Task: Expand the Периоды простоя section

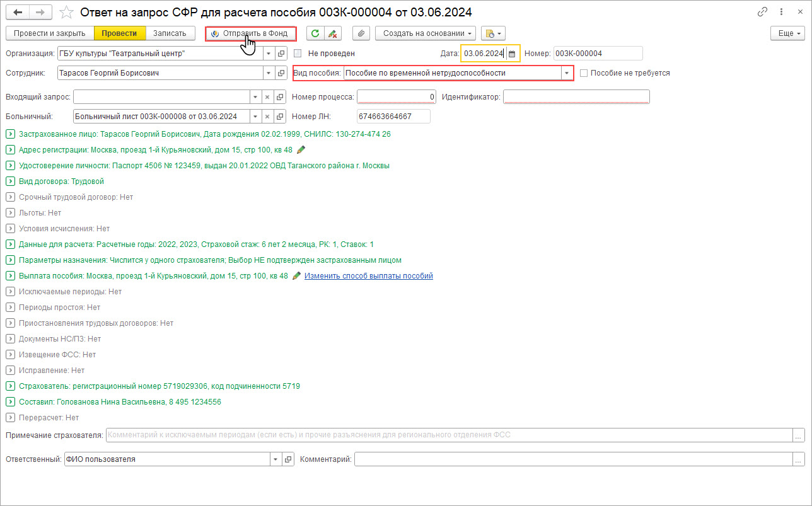Action: 10,308
